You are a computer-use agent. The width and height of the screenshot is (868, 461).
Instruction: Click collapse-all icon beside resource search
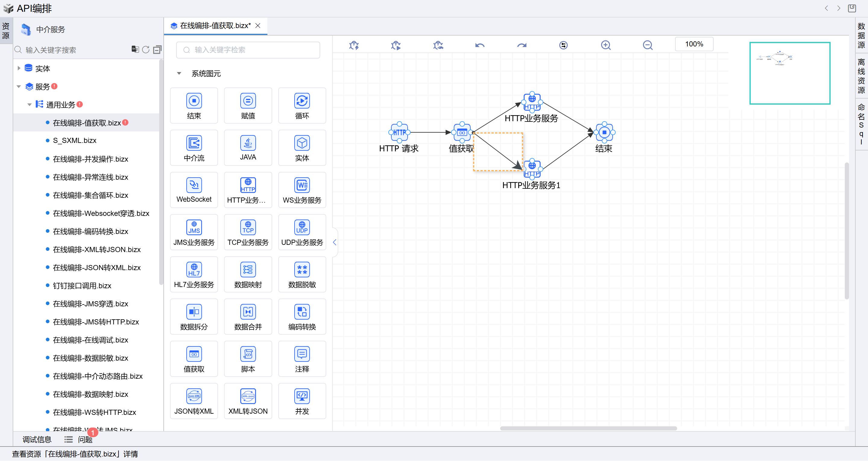coord(157,50)
